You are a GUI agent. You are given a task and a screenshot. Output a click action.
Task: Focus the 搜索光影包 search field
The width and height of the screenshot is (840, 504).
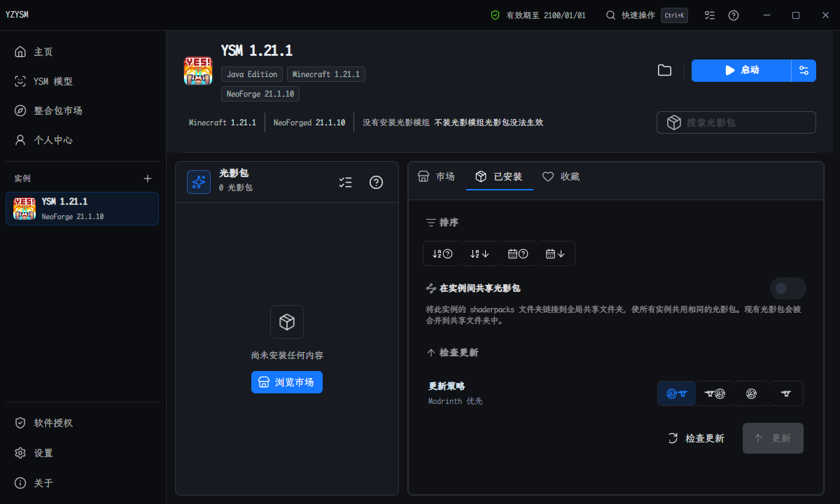point(736,122)
